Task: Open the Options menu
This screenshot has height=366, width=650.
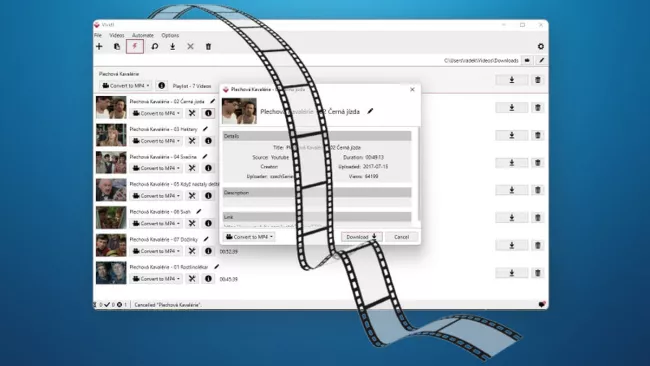Action: 170,35
